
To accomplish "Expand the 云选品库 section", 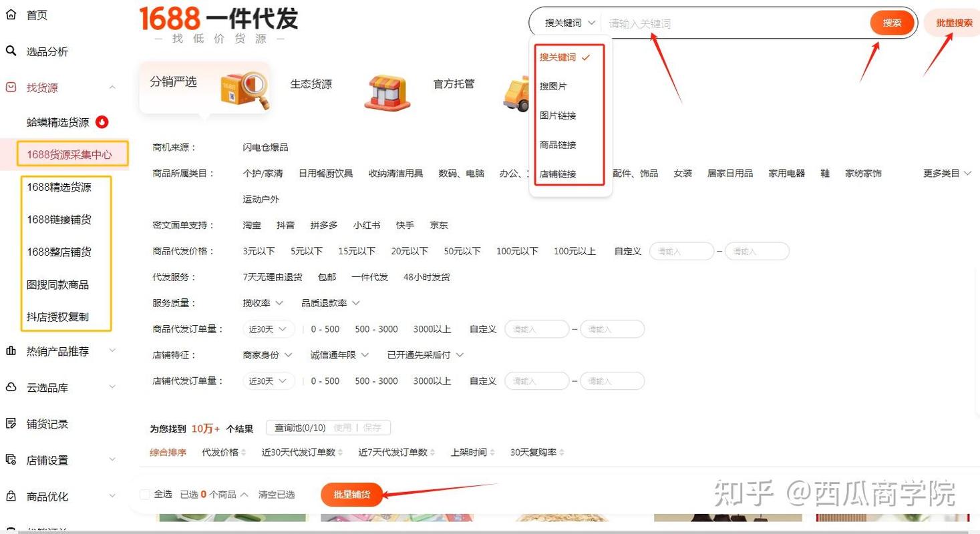I will coord(112,387).
